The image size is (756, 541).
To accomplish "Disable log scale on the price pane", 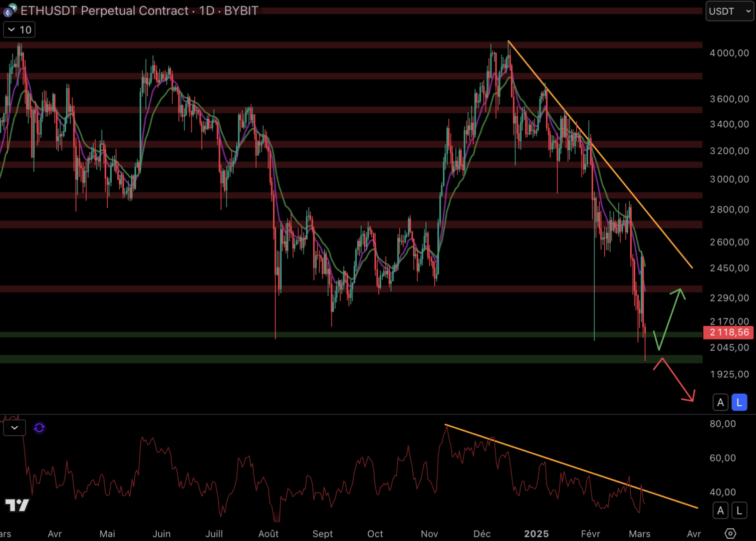I will pos(739,402).
